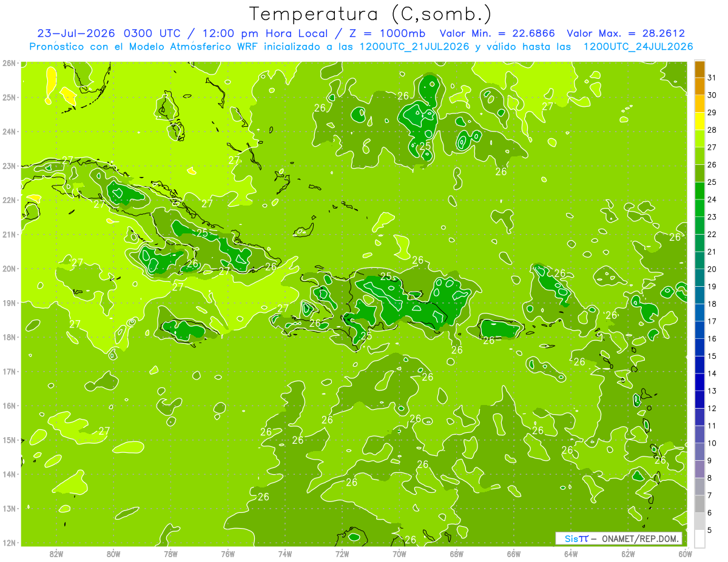This screenshot has height=562, width=728.
Task: Click the 78W longitude axis label
Action: click(x=170, y=554)
